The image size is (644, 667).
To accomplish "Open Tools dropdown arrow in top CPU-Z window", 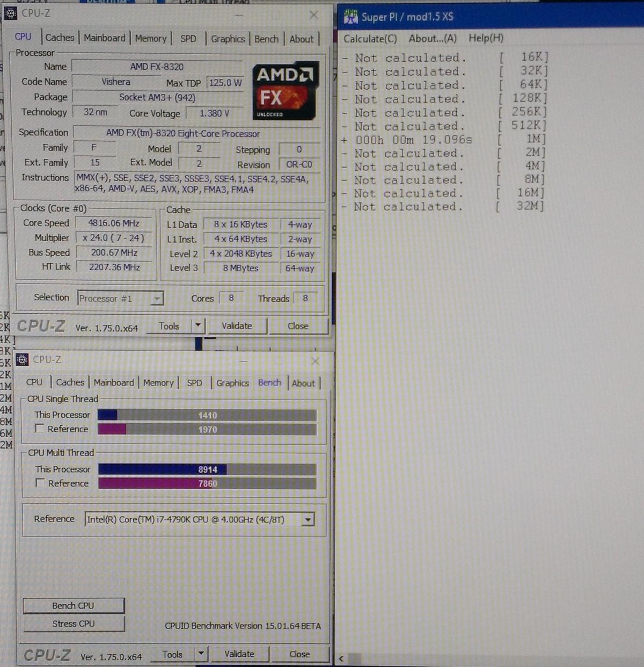I will 198,325.
